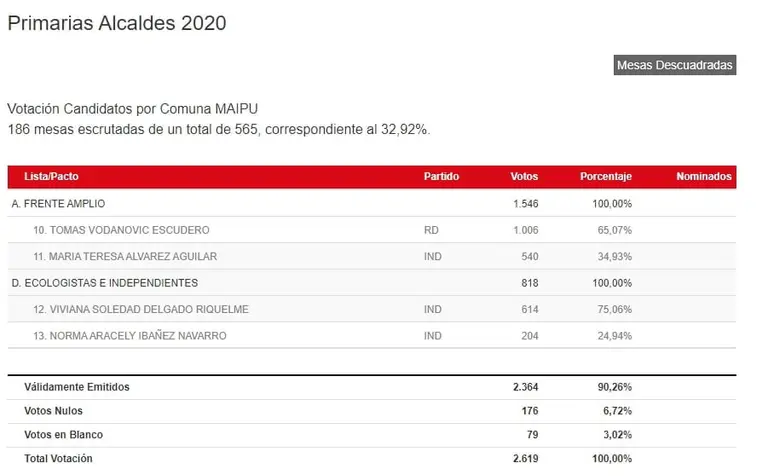768x476 pixels.
Task: Click the Total Votación row label
Action: point(58,459)
